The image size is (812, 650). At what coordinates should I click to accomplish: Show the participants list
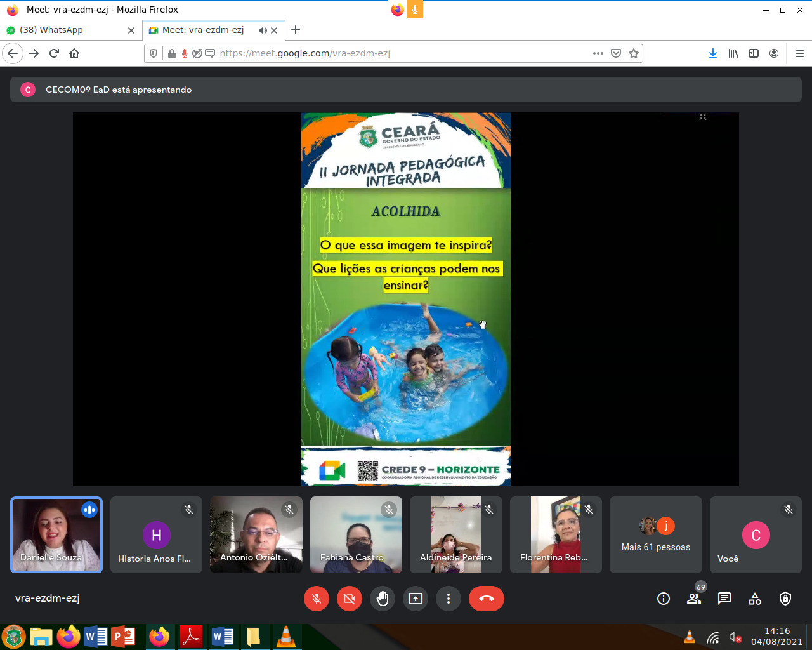[x=694, y=599]
